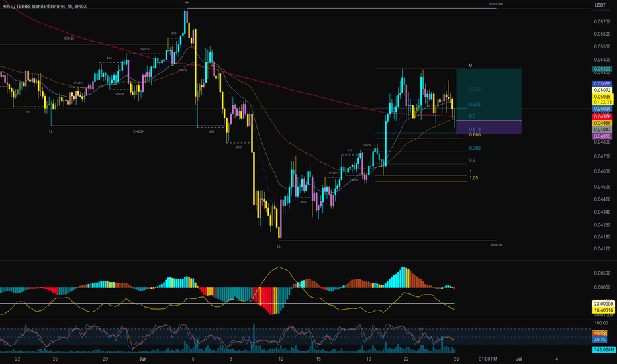Screen dimensions: 617x364
Task: Click the 0.04800 price axis label
Action: coord(602,142)
